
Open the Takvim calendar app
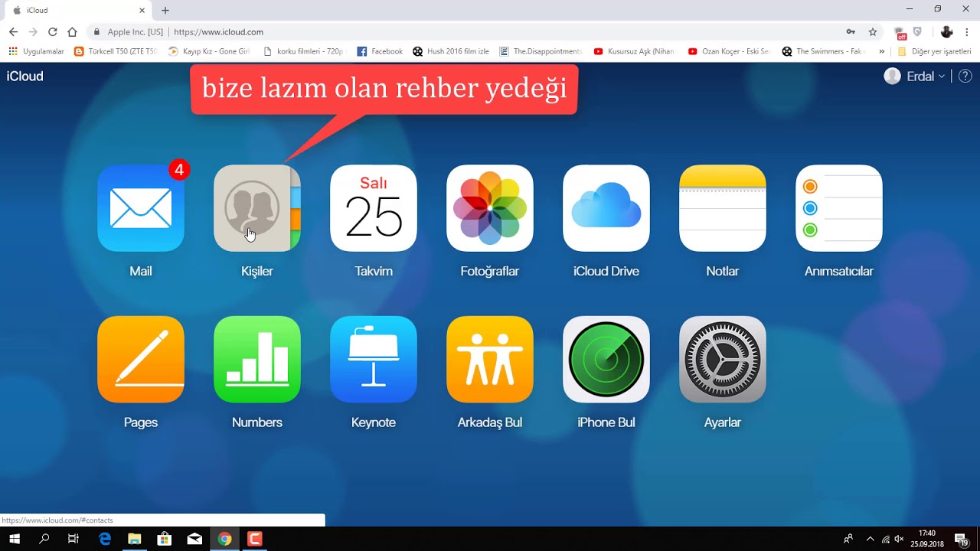tap(374, 208)
